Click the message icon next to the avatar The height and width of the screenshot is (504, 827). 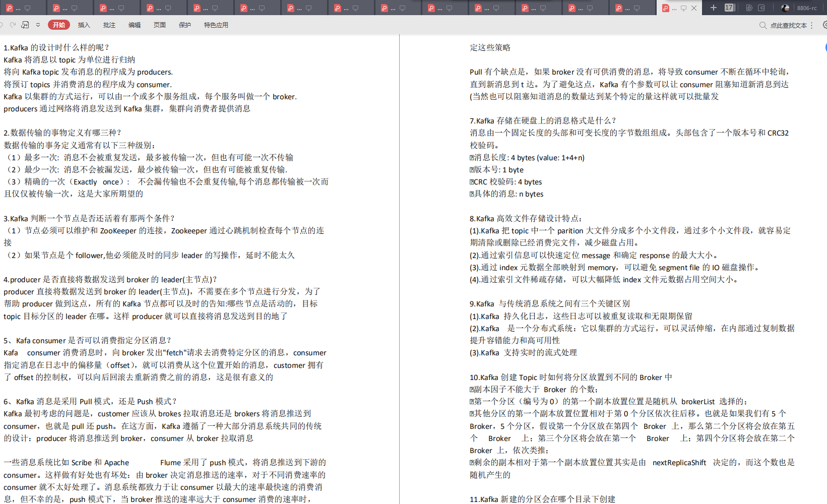pyautogui.click(x=761, y=8)
